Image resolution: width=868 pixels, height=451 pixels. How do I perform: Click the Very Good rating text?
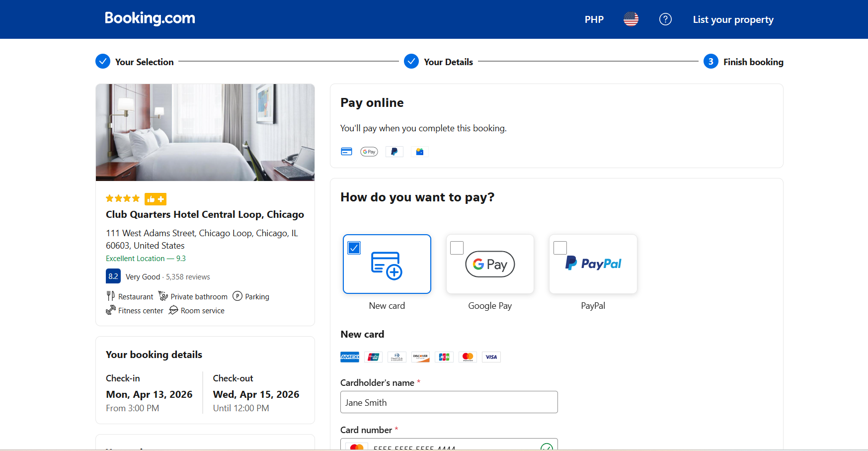(x=143, y=277)
